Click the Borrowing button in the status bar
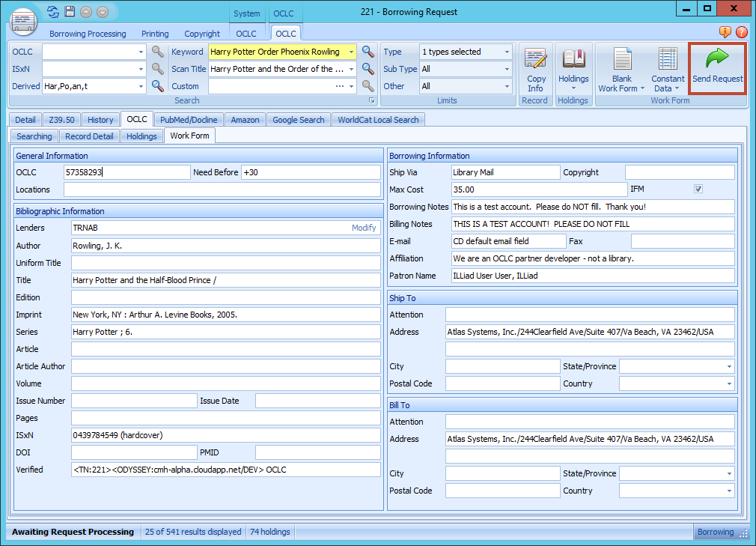The width and height of the screenshot is (756, 546). coord(716,532)
